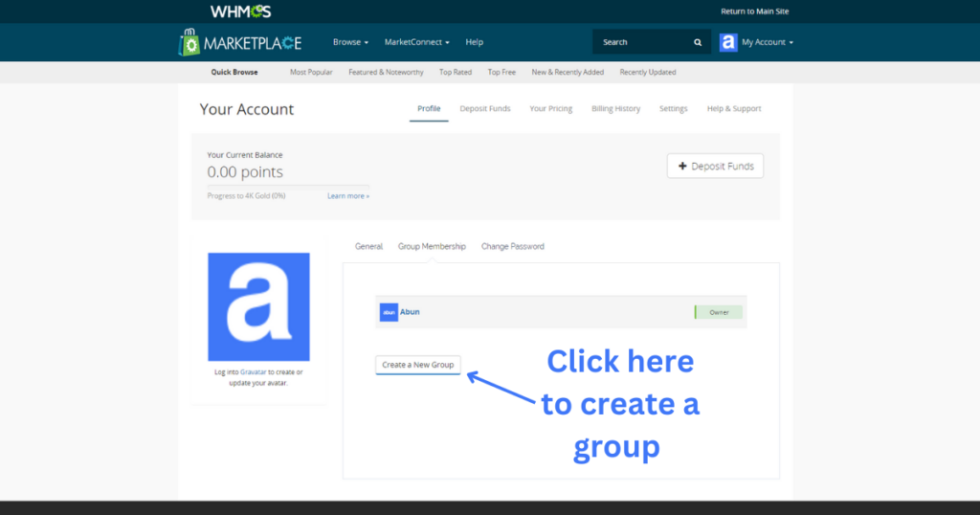The height and width of the screenshot is (515, 980).
Task: Follow the Gravatar link
Action: point(253,371)
